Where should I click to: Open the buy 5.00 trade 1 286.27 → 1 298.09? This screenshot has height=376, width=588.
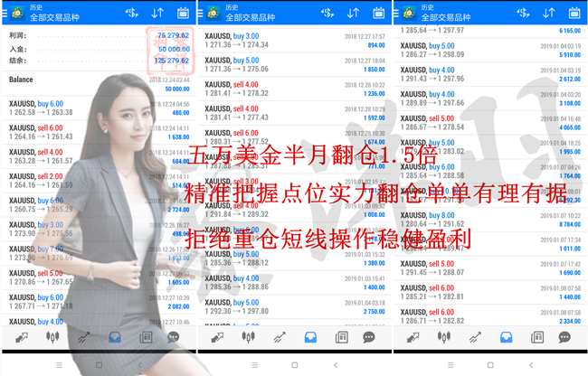pos(490,50)
